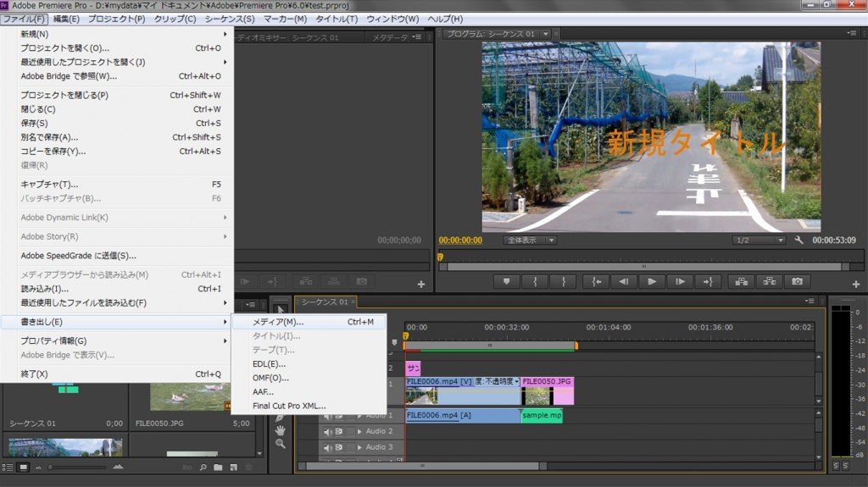Toggle sync lock on Audio 2 track
Viewport: 868px width, 487px height.
pyautogui.click(x=339, y=431)
